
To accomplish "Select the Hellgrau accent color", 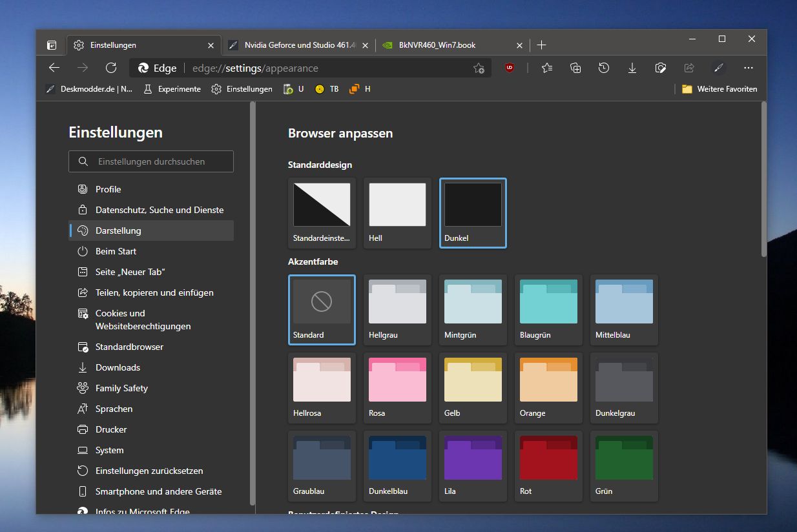I will point(397,310).
